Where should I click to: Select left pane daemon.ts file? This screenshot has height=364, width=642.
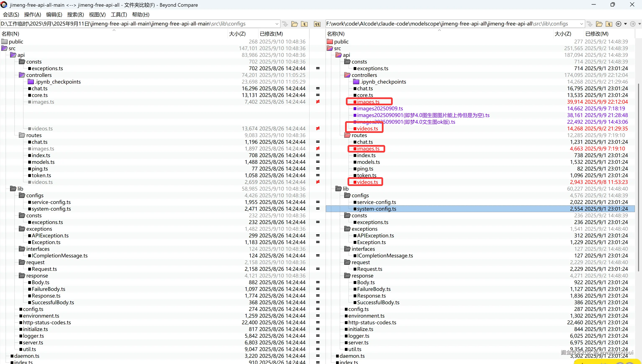27,356
